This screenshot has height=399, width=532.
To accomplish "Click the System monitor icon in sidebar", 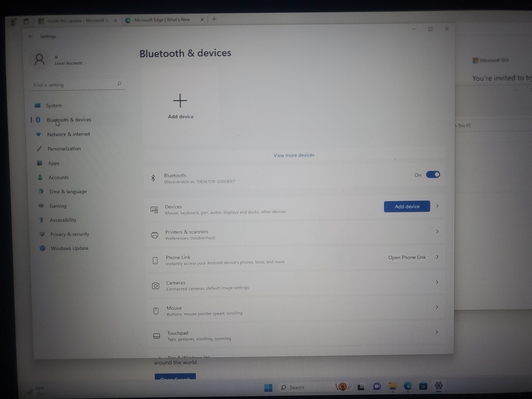I will pyautogui.click(x=37, y=105).
